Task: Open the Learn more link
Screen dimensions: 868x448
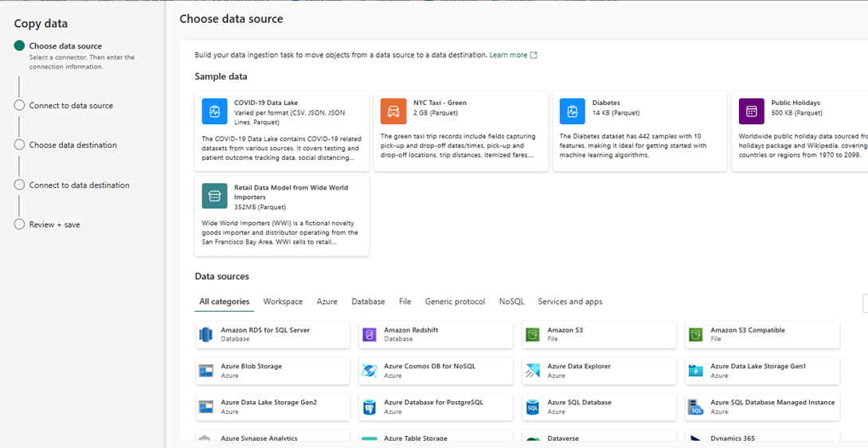Action: [508, 56]
